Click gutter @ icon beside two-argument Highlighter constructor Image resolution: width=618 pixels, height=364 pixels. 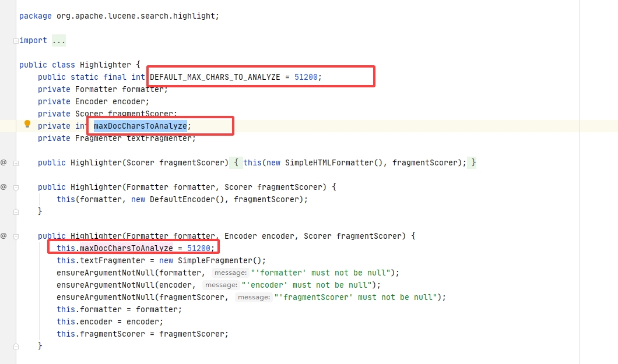pos(3,187)
